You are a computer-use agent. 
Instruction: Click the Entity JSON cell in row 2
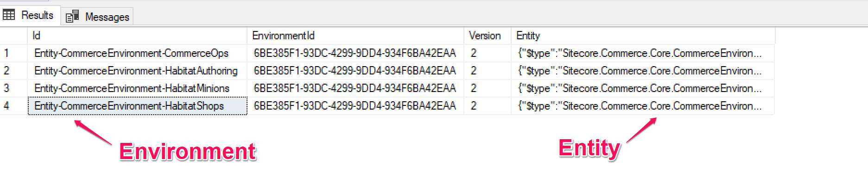click(x=643, y=71)
